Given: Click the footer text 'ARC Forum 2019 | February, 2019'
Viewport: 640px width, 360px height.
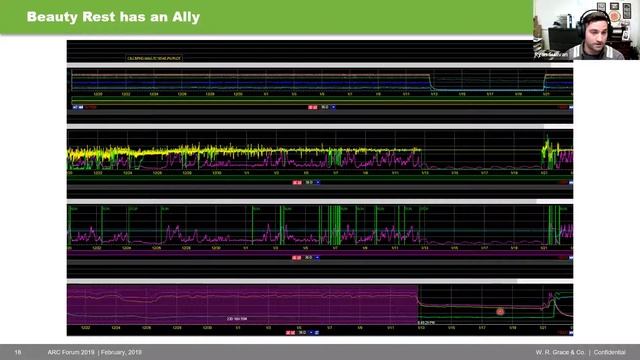Looking at the screenshot, I should [x=95, y=352].
